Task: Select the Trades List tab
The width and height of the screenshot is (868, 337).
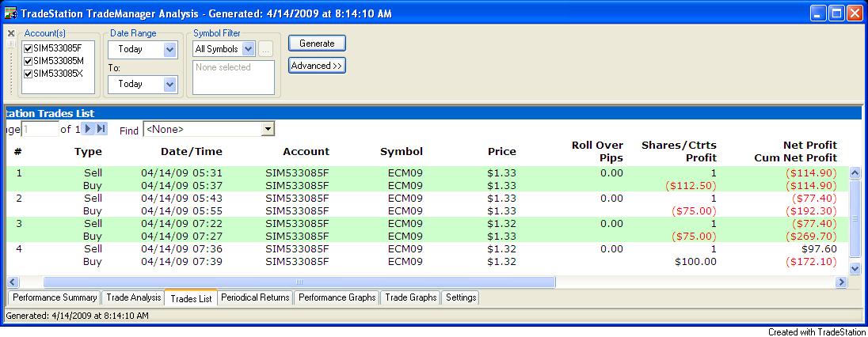Action: pyautogui.click(x=191, y=298)
